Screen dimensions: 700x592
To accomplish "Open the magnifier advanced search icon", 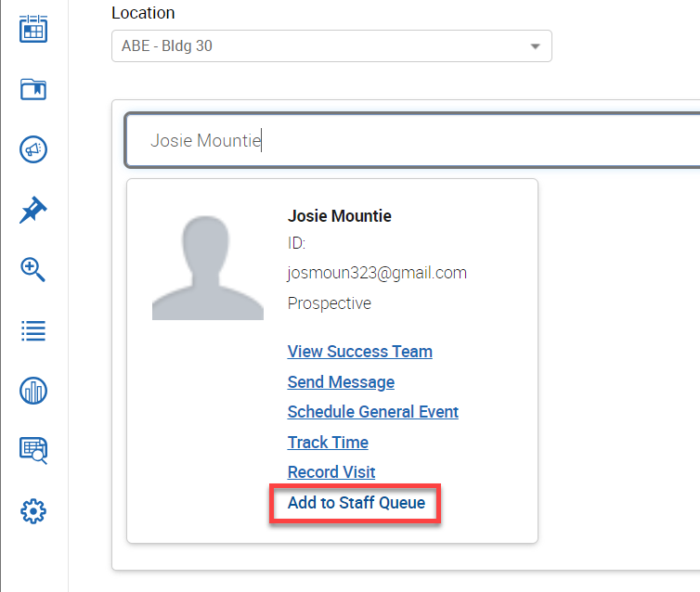I will click(x=33, y=269).
